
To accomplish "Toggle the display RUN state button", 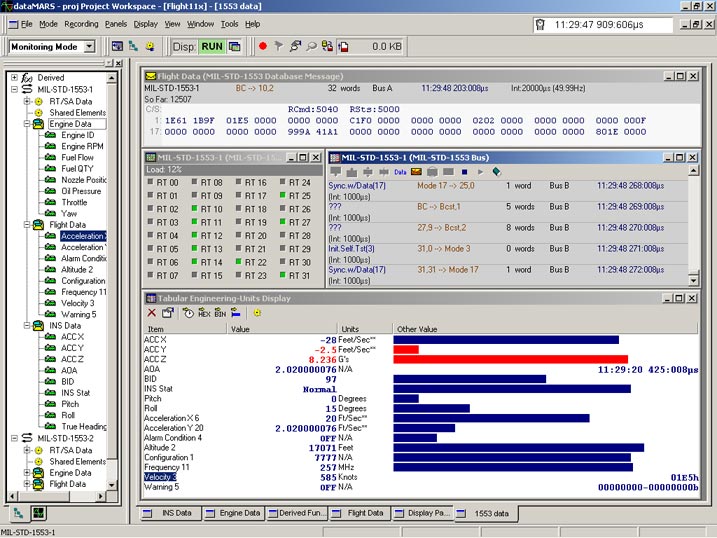I will (x=213, y=46).
